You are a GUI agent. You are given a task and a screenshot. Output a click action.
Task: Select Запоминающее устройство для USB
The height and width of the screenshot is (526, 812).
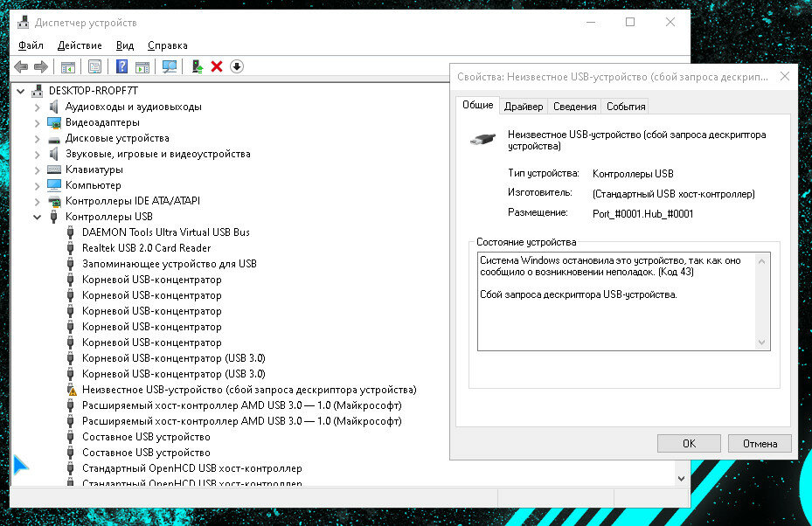[170, 264]
